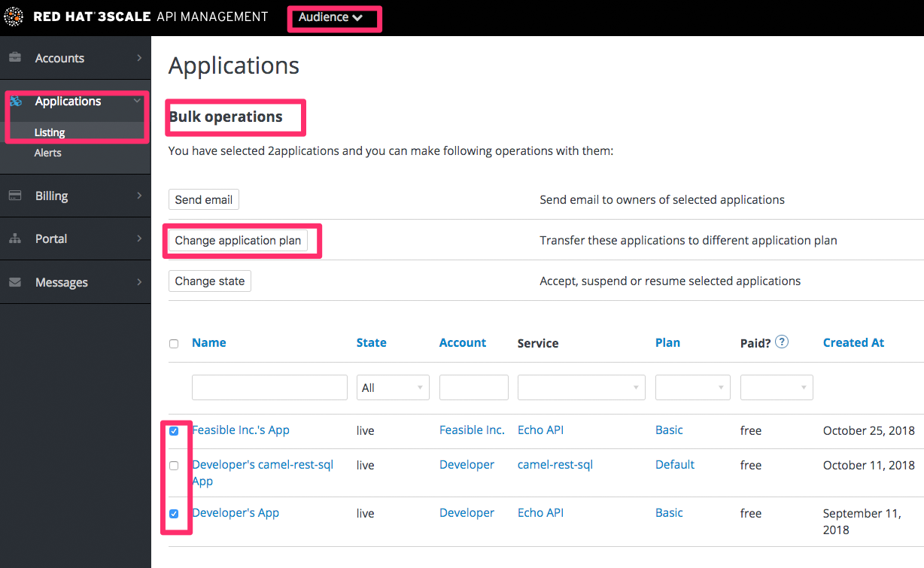
Task: Click the Name filter input field
Action: pos(269,387)
